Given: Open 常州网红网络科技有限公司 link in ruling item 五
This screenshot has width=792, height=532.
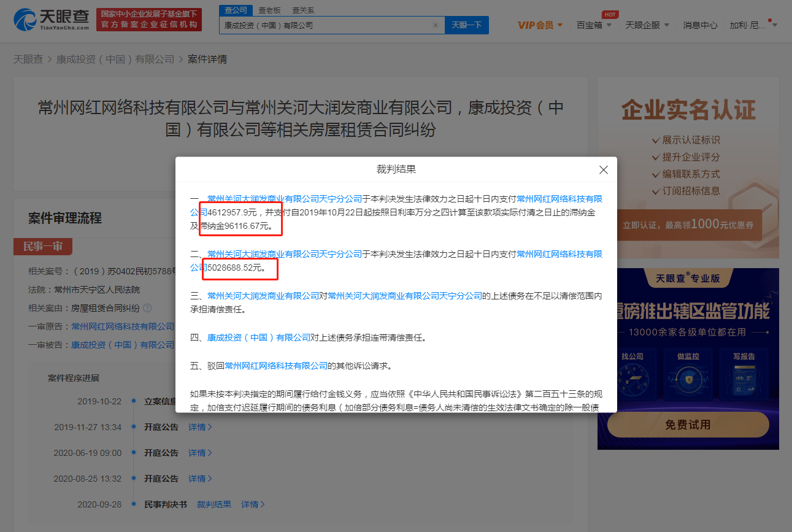Looking at the screenshot, I should (x=276, y=366).
